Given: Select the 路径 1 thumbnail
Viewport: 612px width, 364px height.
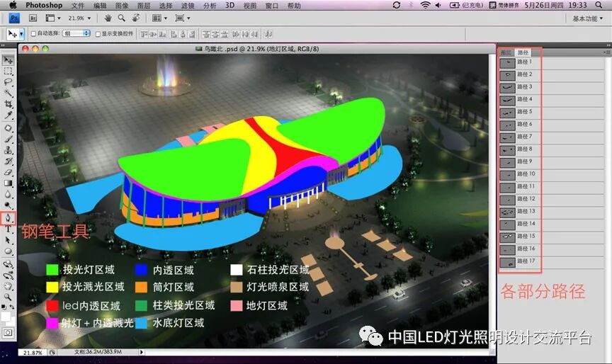Looking at the screenshot, I should 507,62.
